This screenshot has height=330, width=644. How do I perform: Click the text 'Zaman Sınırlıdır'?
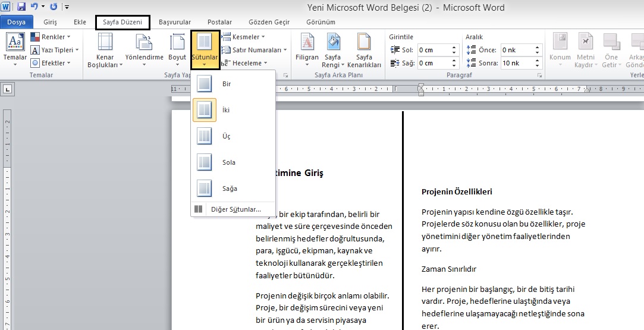[x=449, y=269]
